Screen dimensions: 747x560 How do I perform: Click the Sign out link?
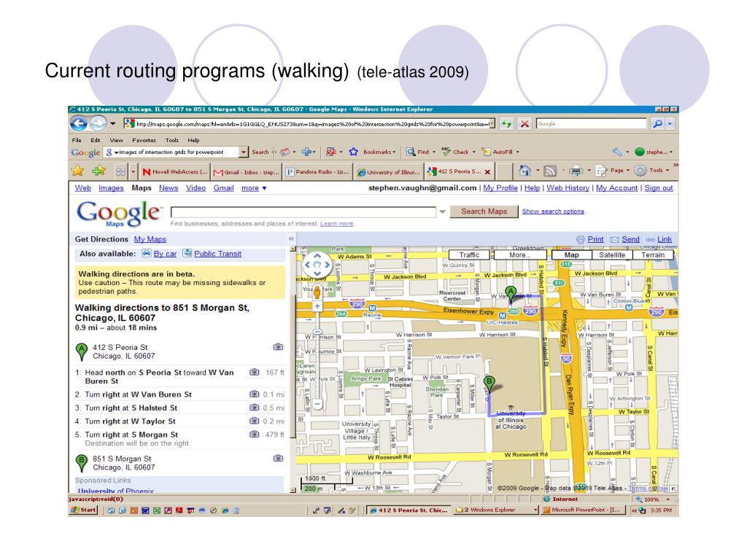click(659, 188)
